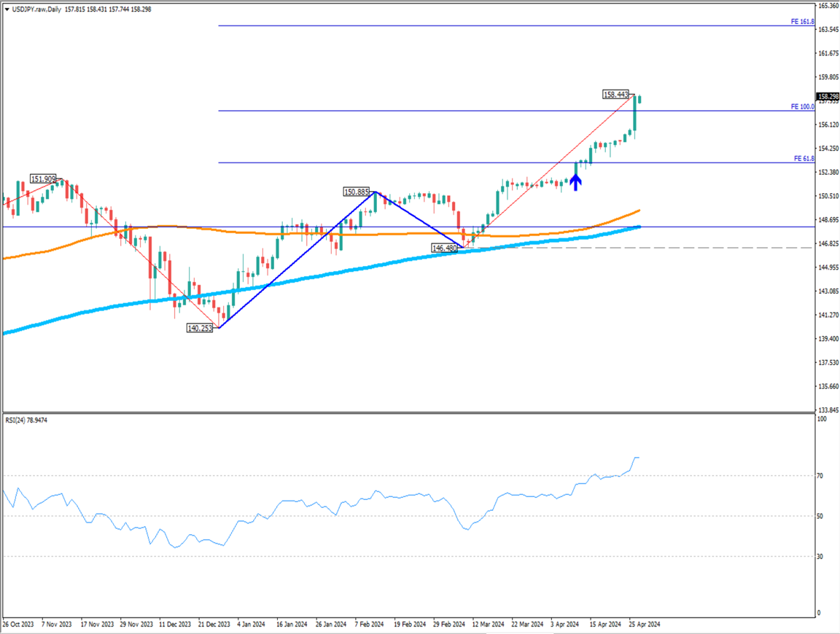This screenshot has height=634, width=840.
Task: Select the FE 161.8 Fibonacci level label
Action: point(802,22)
